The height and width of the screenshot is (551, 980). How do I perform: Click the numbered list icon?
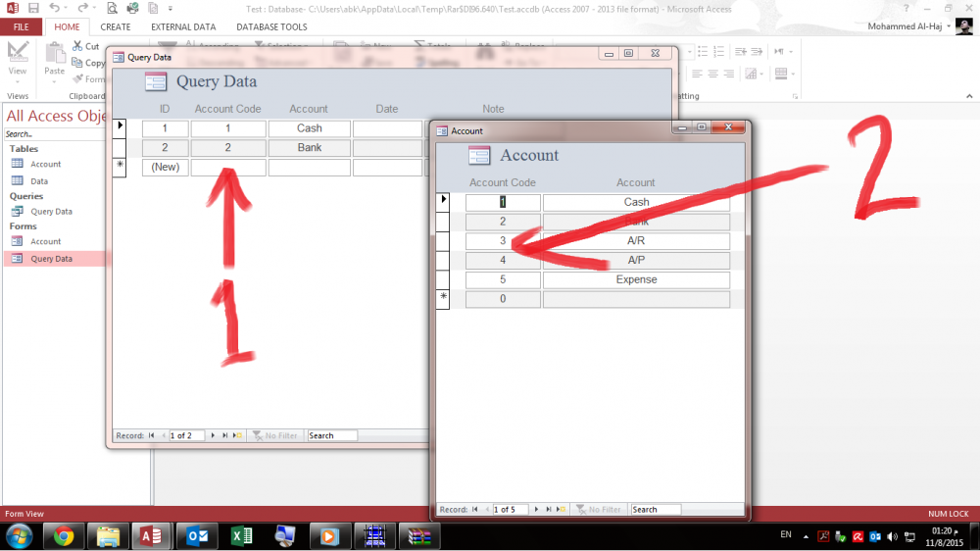(718, 51)
